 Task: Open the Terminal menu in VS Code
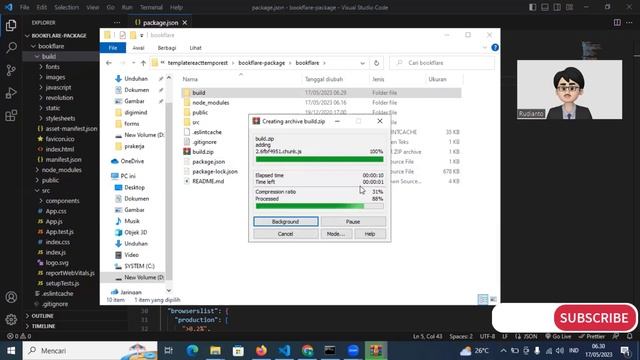151,7
